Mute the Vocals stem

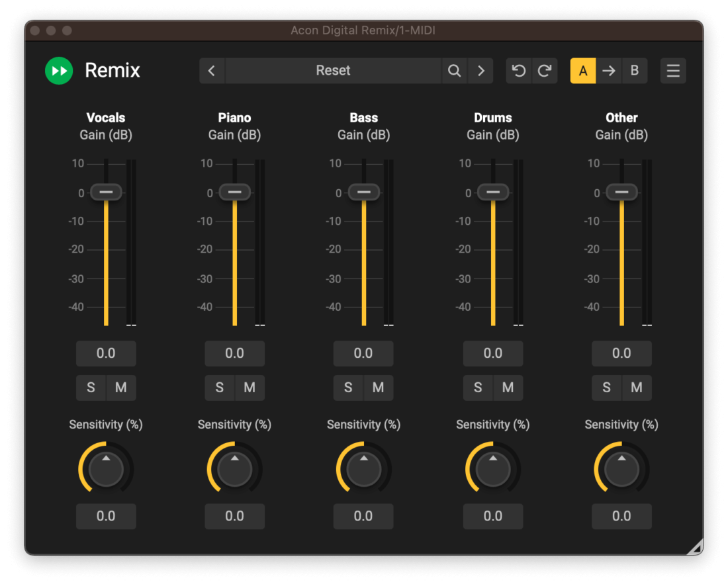[121, 388]
